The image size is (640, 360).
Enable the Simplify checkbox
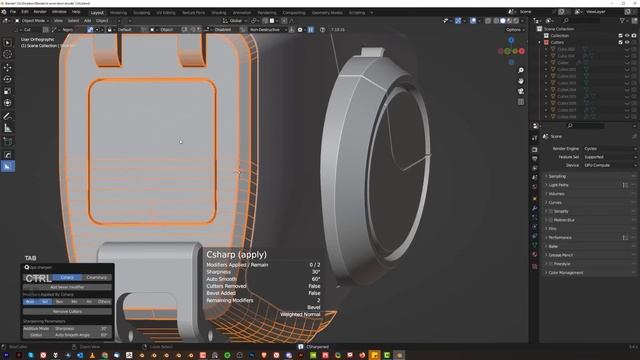point(551,211)
